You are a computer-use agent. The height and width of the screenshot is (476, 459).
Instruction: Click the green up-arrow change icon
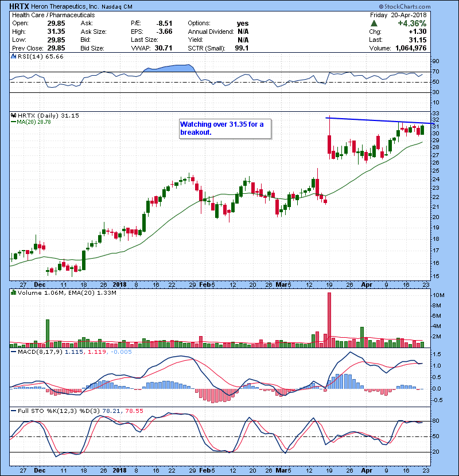click(374, 24)
